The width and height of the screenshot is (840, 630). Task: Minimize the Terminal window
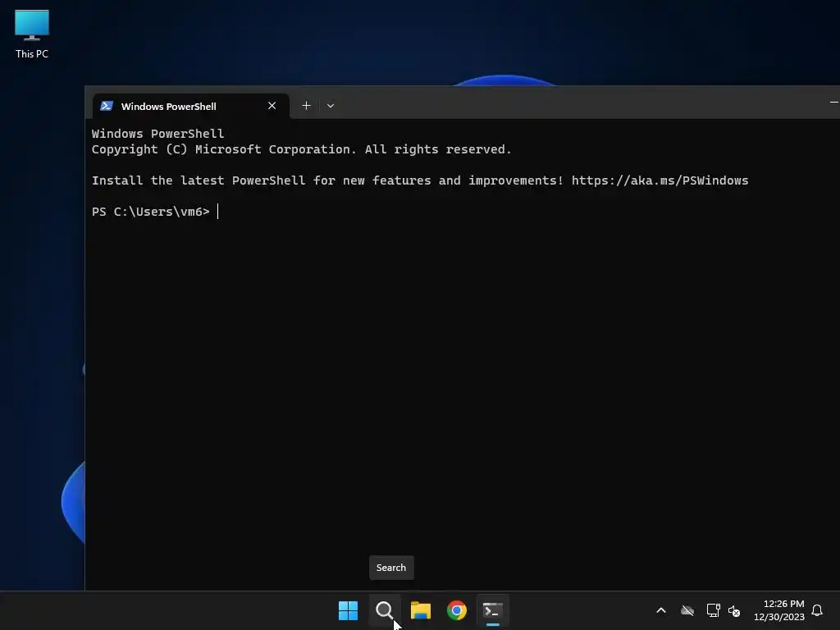833,102
